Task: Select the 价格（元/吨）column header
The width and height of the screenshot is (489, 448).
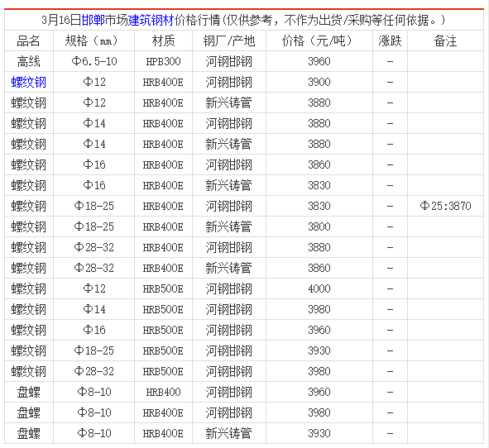Action: pos(319,41)
